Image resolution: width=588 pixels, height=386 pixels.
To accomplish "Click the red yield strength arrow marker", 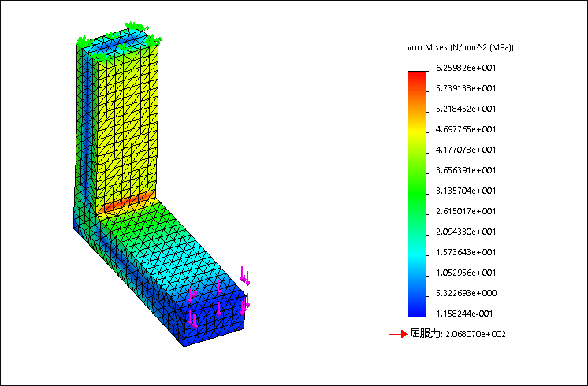I will pos(398,334).
